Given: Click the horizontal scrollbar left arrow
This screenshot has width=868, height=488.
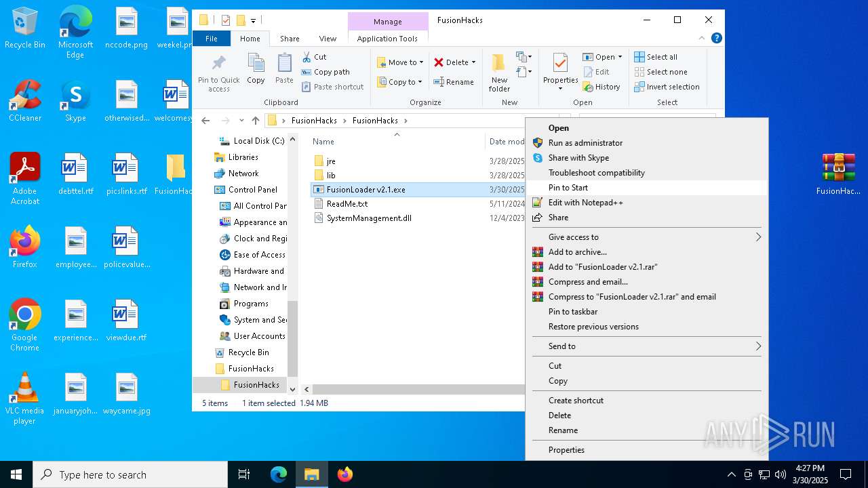Looking at the screenshot, I should pos(307,390).
